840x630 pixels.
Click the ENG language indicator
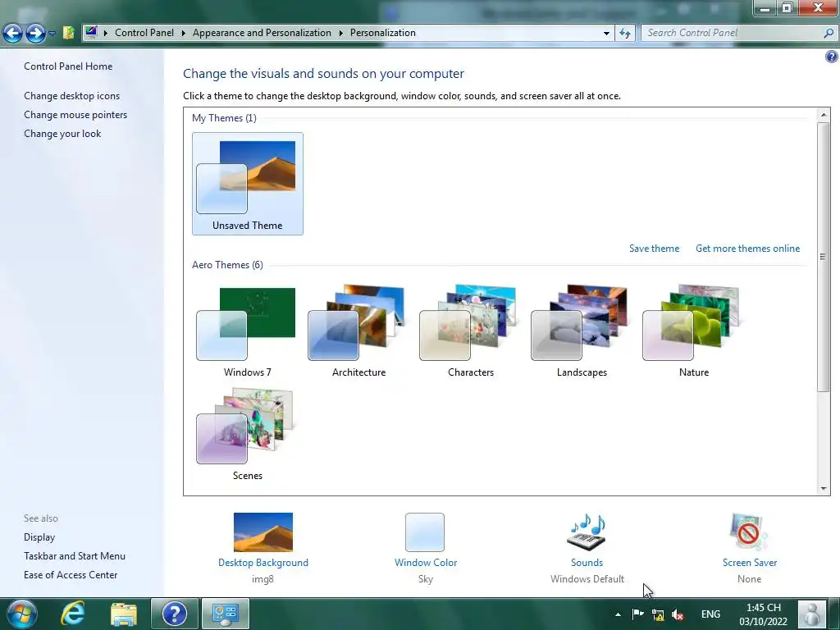[710, 614]
